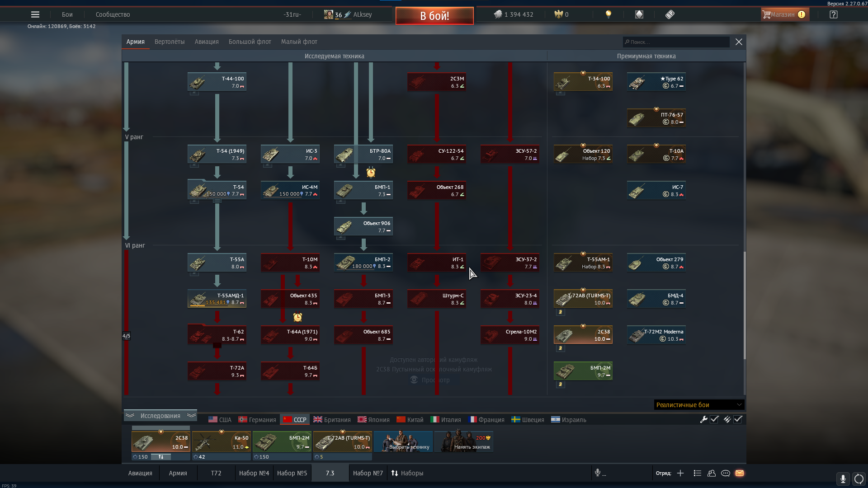The width and height of the screenshot is (868, 488).
Task: Open the chat speech bubble icon
Action: click(726, 473)
